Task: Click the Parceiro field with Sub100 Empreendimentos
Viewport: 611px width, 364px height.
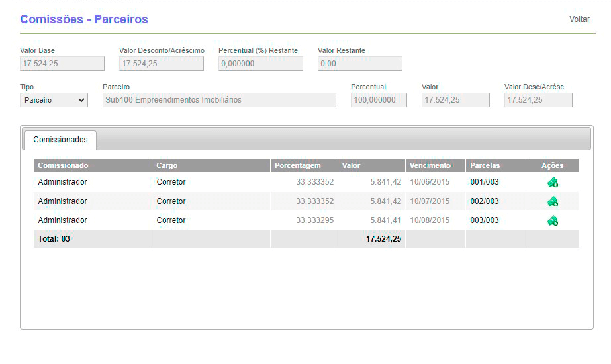Action: pyautogui.click(x=219, y=100)
